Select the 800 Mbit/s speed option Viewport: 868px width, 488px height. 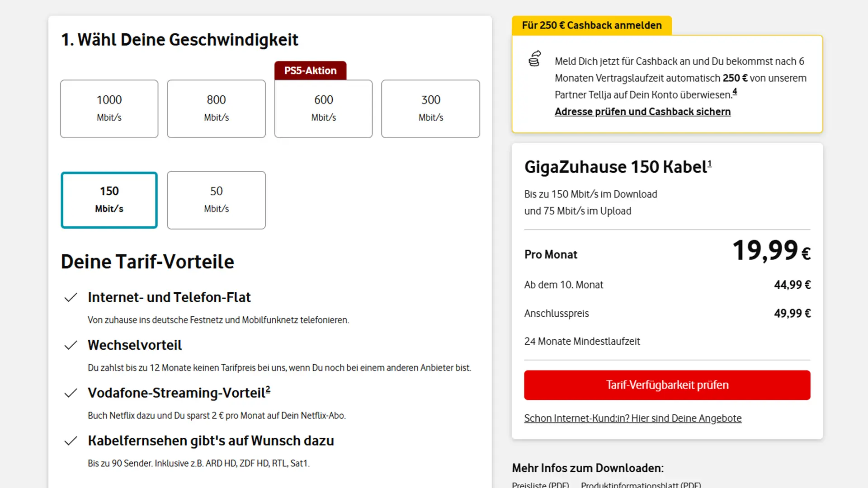[x=216, y=108]
